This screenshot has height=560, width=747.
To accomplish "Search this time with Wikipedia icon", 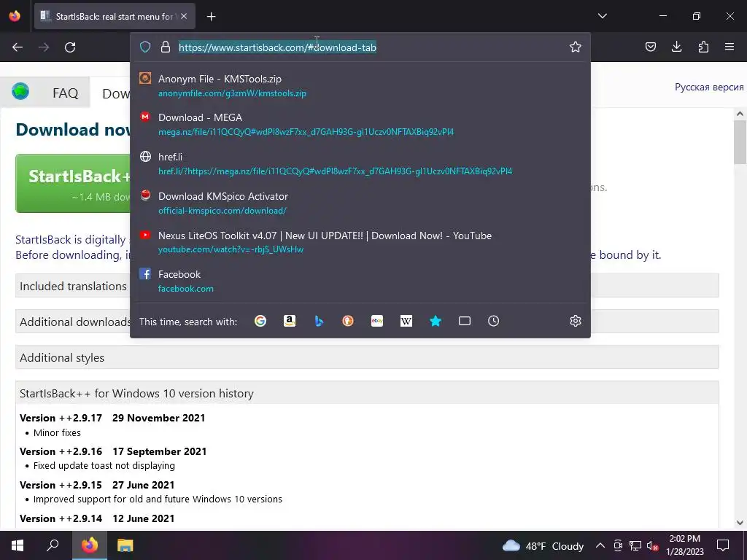I will [406, 321].
